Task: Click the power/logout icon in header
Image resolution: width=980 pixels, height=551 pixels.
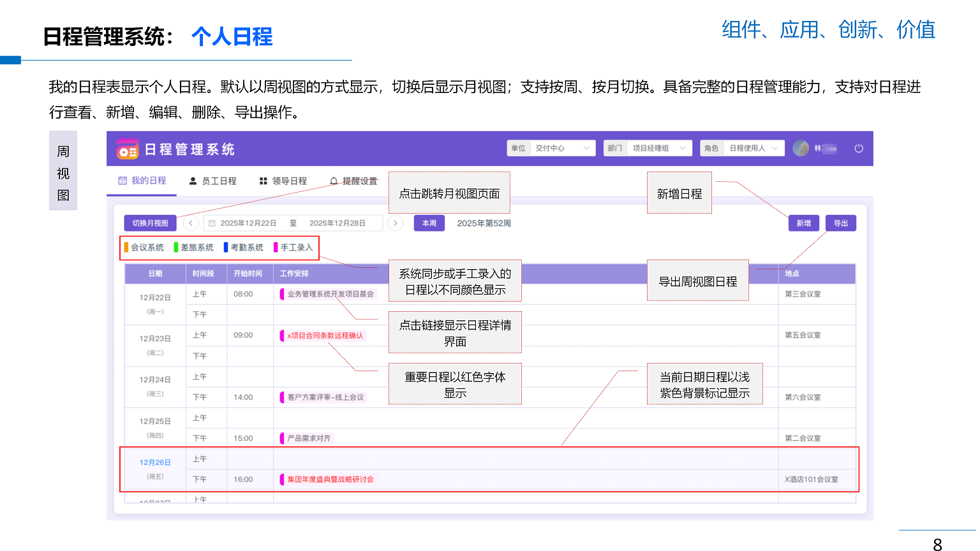Action: (x=859, y=149)
